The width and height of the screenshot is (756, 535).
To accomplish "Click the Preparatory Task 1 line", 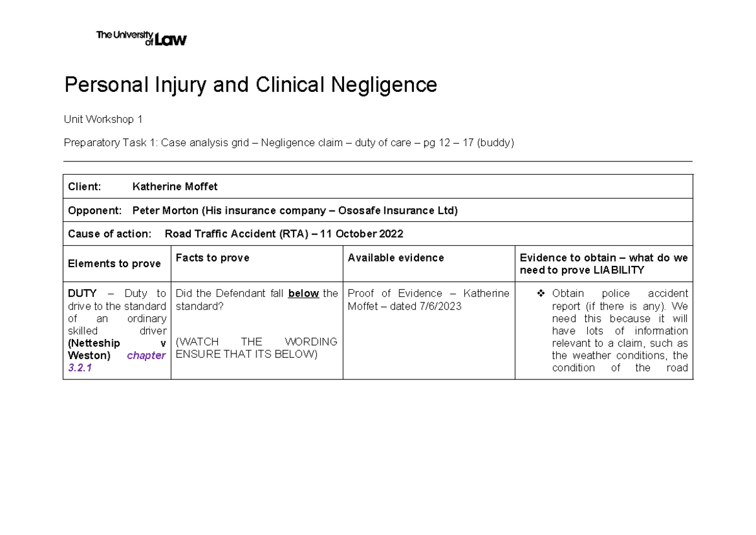I will (x=289, y=142).
